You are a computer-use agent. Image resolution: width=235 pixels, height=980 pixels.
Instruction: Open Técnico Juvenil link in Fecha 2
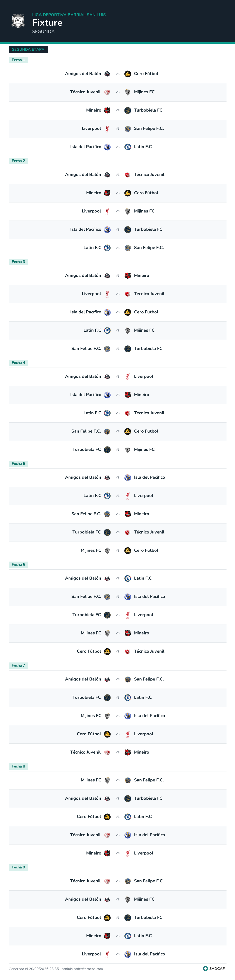coord(149,175)
